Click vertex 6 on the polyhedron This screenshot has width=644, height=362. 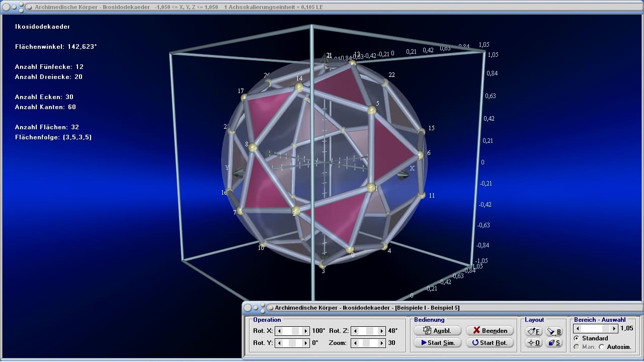coord(421,155)
